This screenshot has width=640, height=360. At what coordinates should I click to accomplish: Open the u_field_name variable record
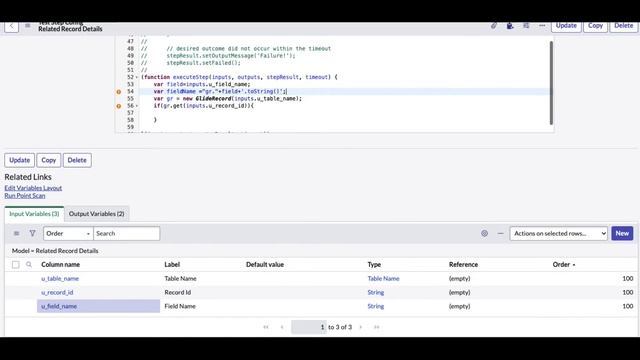(x=59, y=306)
